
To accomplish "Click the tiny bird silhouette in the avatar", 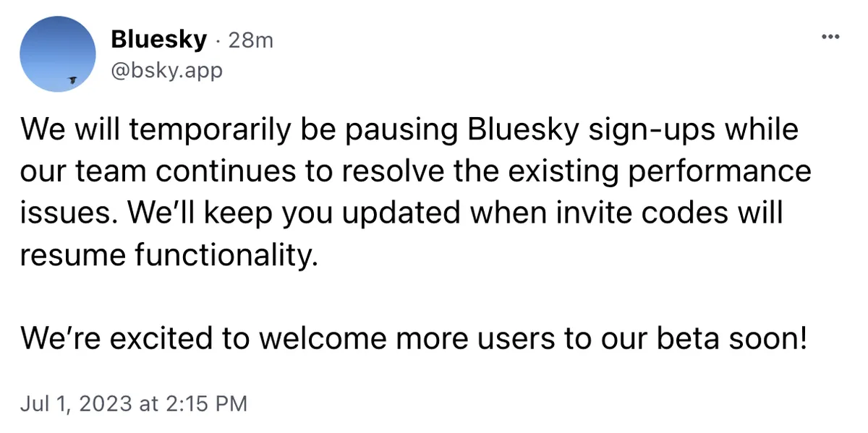I will click(72, 79).
